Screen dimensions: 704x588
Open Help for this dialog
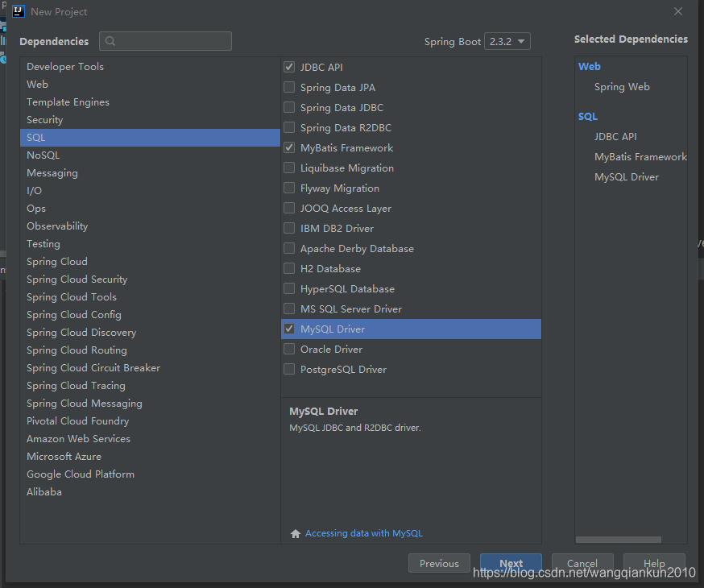654,563
